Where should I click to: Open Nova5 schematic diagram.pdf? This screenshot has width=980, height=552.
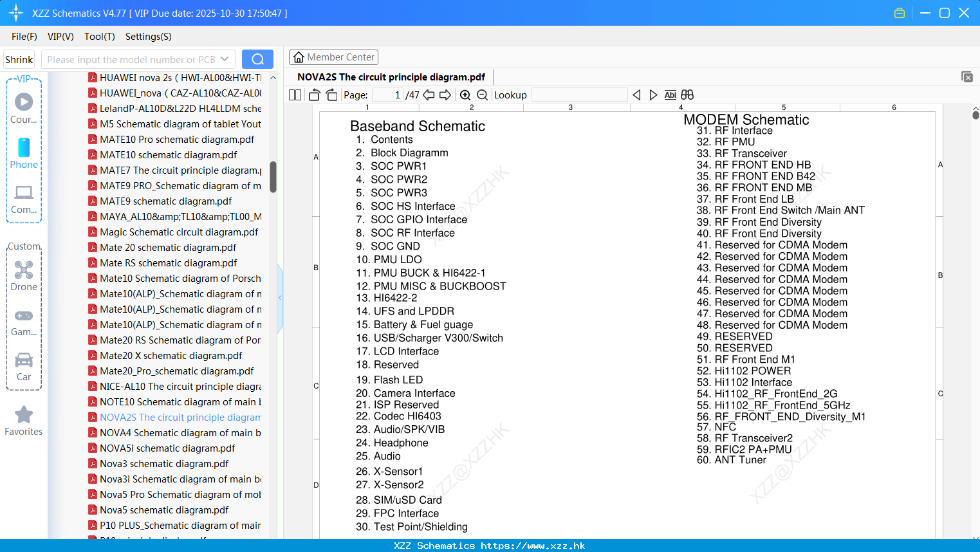click(x=164, y=510)
